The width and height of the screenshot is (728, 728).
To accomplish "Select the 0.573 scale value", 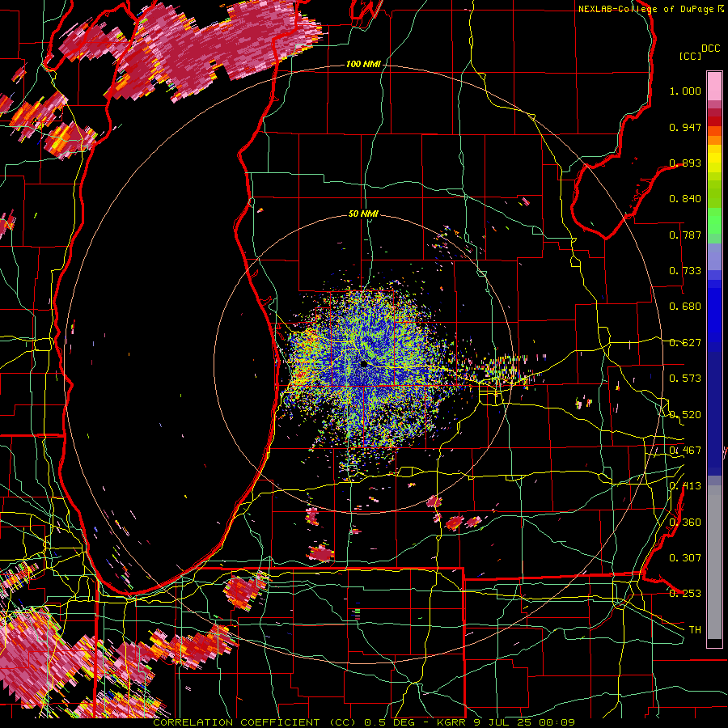I will pyautogui.click(x=685, y=379).
